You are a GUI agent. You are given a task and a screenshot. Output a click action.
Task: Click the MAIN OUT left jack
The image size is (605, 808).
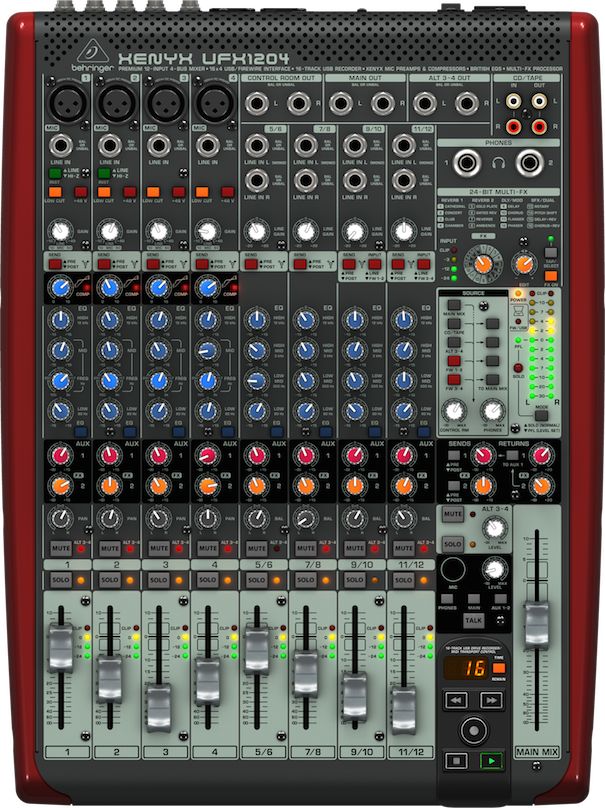pyautogui.click(x=341, y=104)
